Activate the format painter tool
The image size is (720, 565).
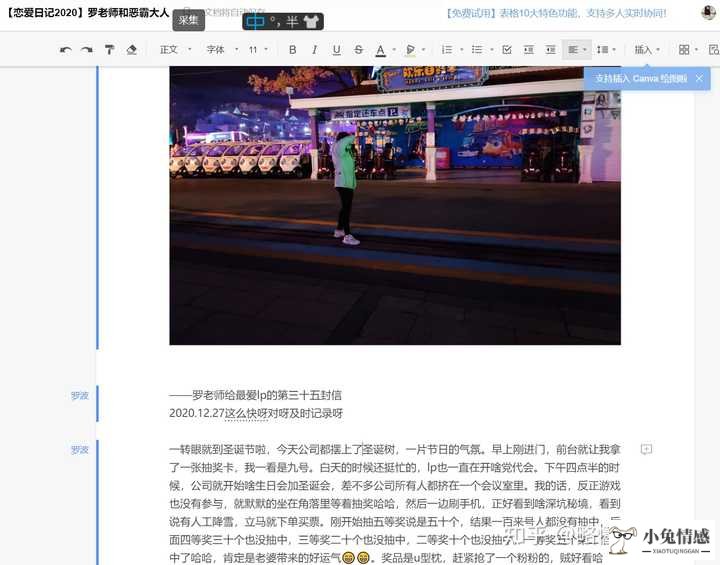click(109, 50)
